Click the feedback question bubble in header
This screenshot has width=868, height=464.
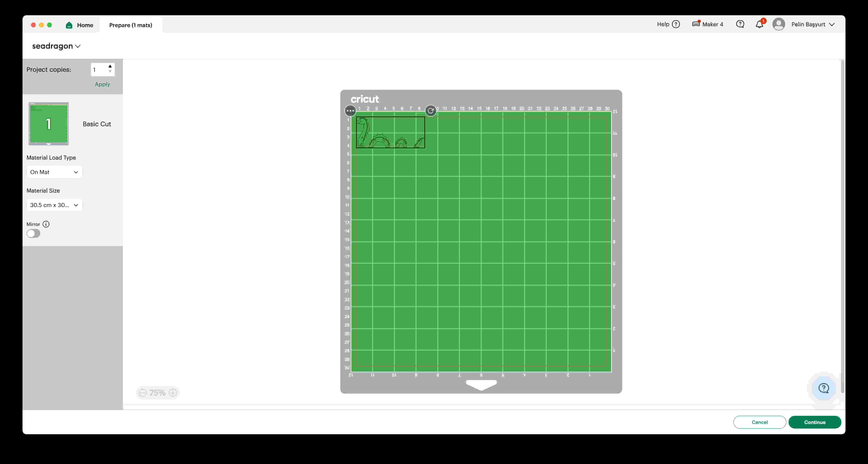740,24
